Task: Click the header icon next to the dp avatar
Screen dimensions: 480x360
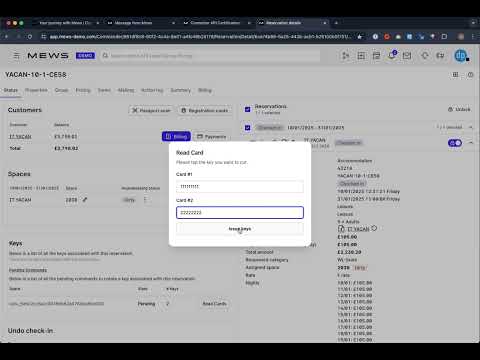Action: click(x=440, y=56)
